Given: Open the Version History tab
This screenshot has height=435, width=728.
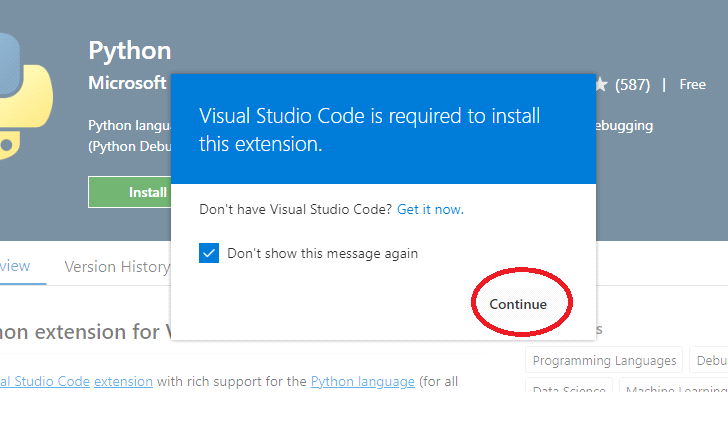Looking at the screenshot, I should pyautogui.click(x=116, y=267).
